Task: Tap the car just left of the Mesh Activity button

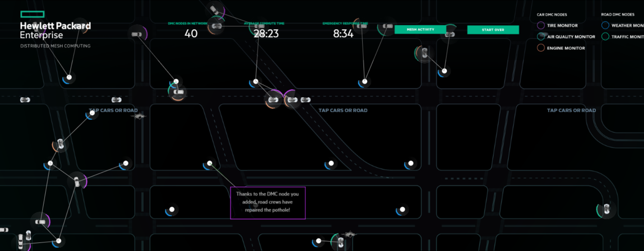Action: click(387, 26)
